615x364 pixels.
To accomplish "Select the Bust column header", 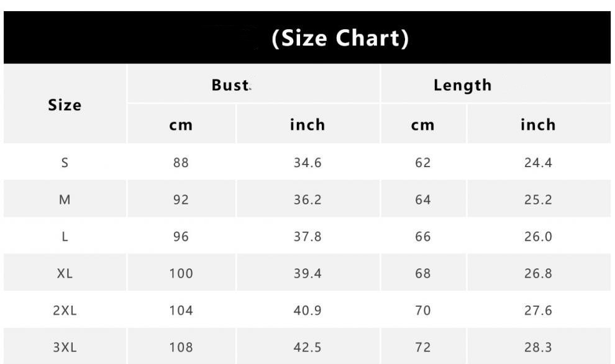I will [x=230, y=85].
